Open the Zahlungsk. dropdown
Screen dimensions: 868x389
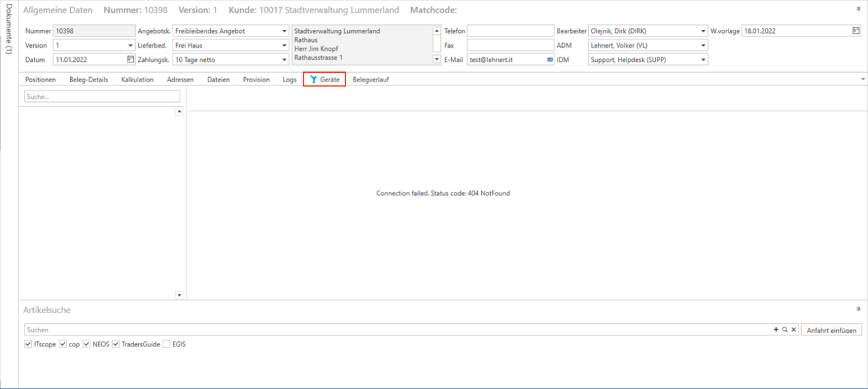click(x=284, y=60)
